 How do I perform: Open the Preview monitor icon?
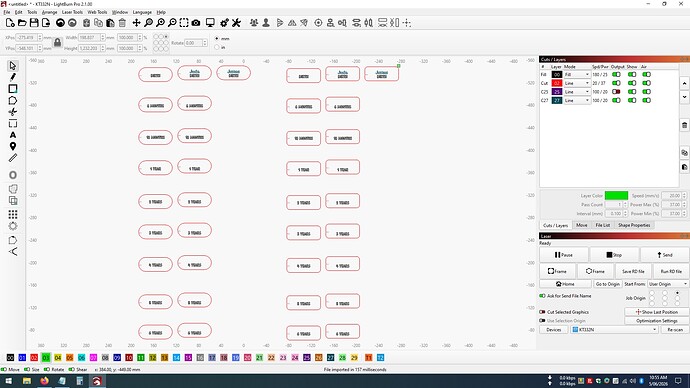coord(210,23)
